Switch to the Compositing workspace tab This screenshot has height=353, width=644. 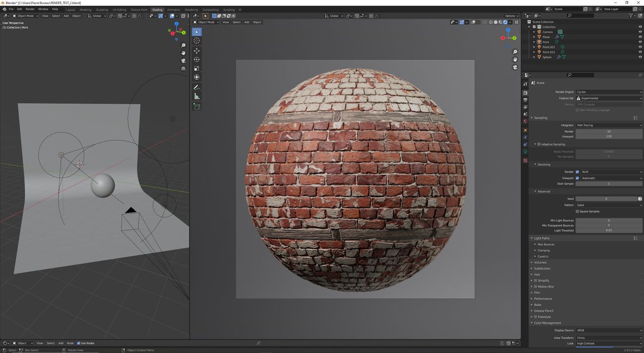click(210, 10)
